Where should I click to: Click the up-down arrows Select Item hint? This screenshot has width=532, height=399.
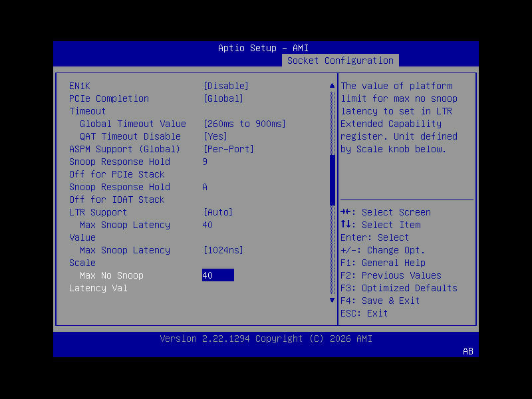coord(380,225)
